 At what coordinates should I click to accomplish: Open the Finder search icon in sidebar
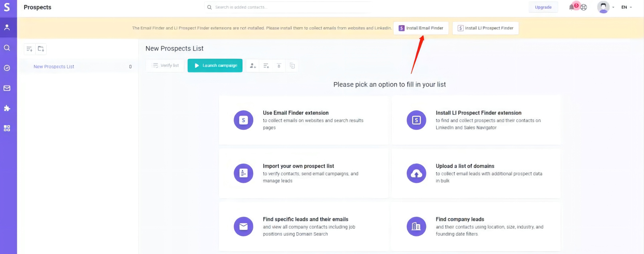(x=7, y=48)
